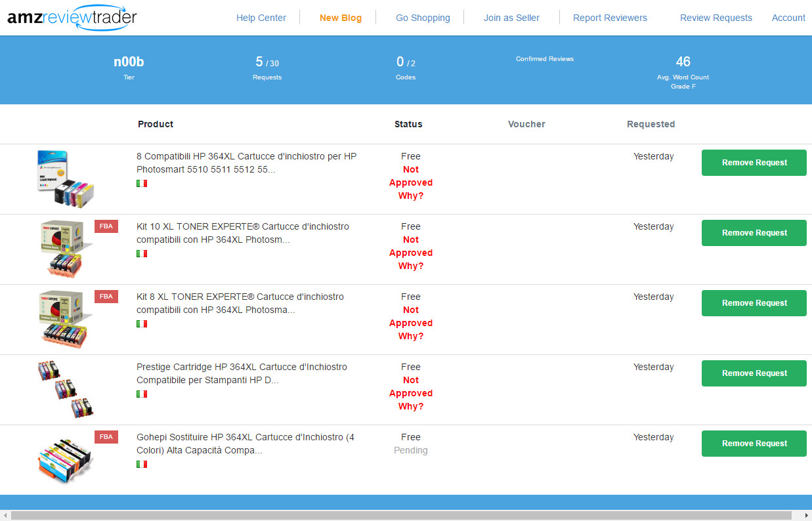This screenshot has width=812, height=521.
Task: Click Italian flag under Gohepi Sostituire product
Action: click(x=142, y=465)
